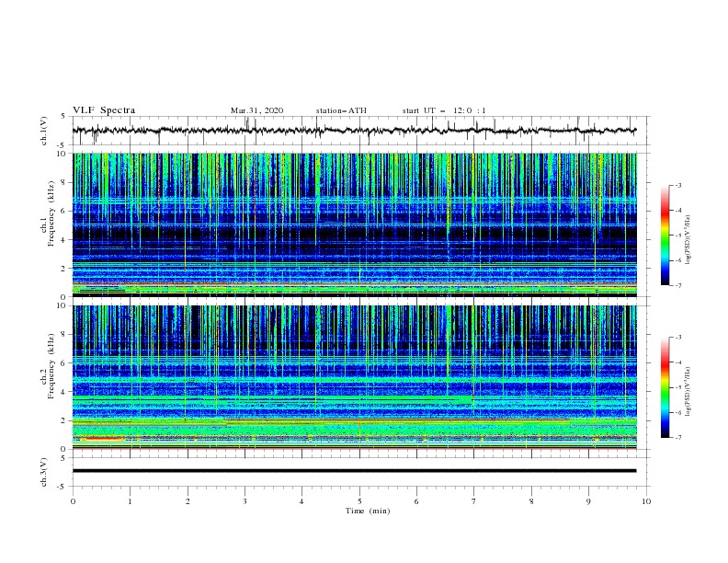Click the lower 'log(PSD)(V²/Hz)' colorbar label
The image size is (728, 563).
pyautogui.click(x=688, y=391)
